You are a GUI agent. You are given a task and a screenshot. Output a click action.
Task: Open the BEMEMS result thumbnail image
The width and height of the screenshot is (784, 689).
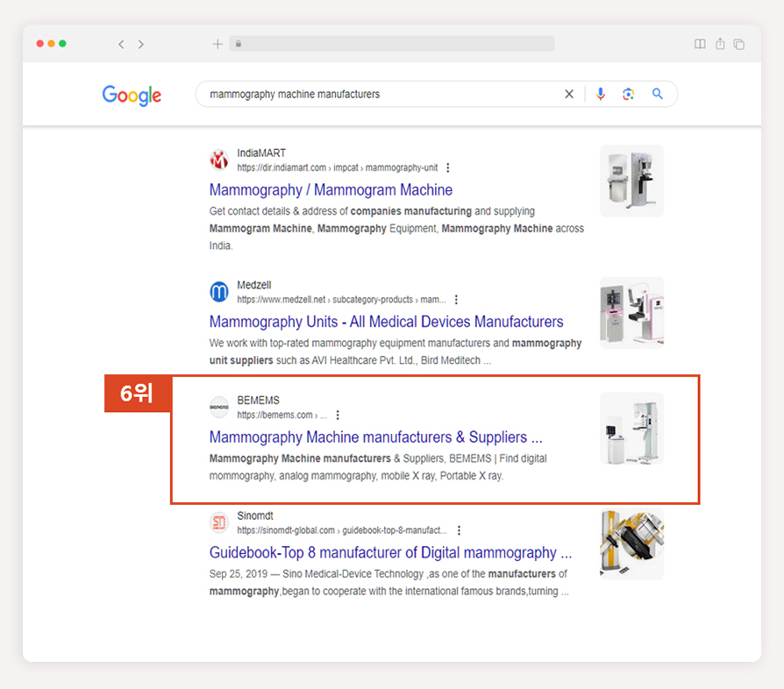point(632,428)
